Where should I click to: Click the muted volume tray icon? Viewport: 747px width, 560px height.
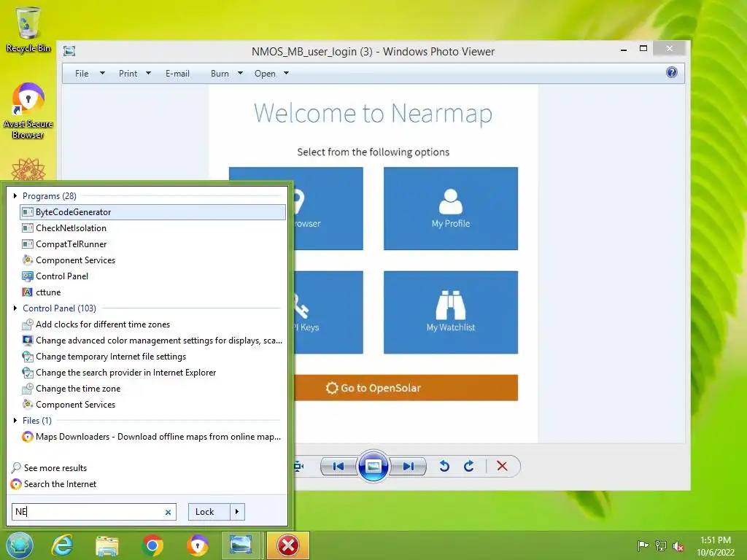pos(678,546)
